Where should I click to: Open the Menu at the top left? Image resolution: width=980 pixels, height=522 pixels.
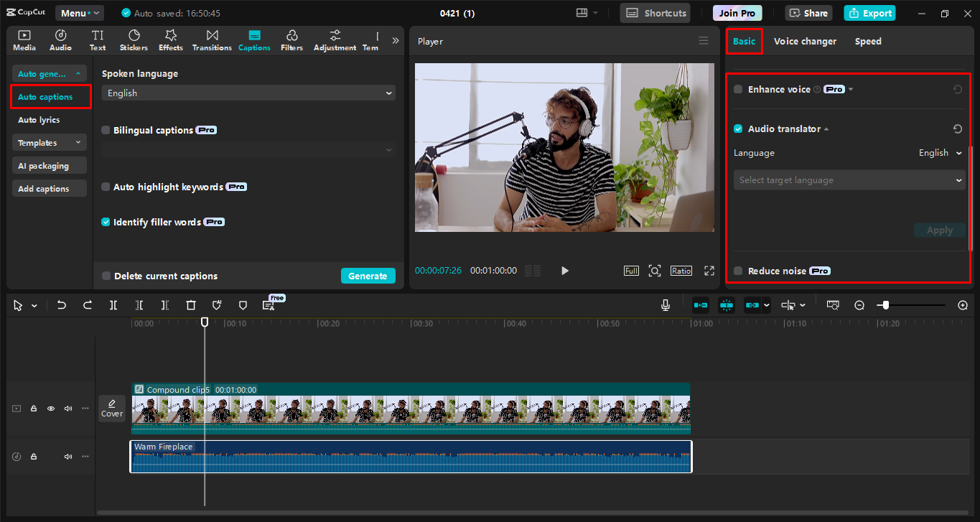pos(79,12)
